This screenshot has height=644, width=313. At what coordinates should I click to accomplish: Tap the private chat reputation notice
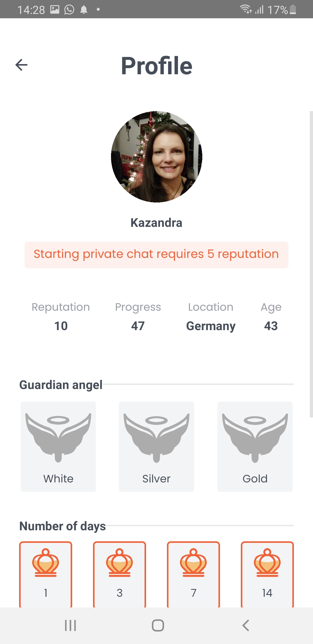156,254
